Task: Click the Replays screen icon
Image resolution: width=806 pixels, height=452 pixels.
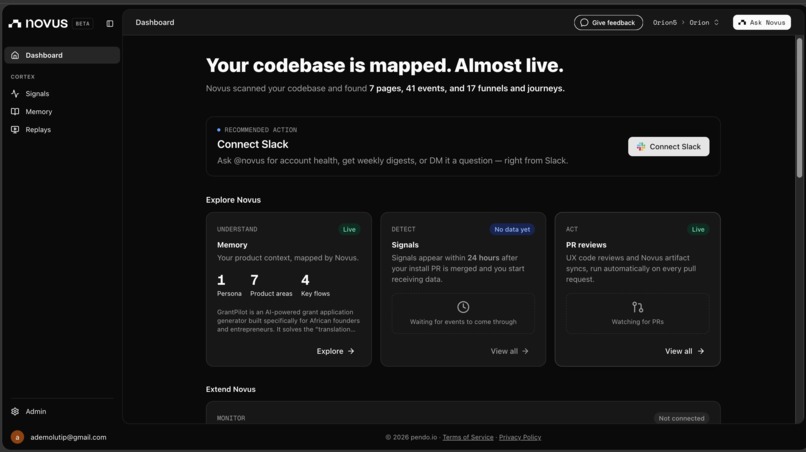Action: pyautogui.click(x=15, y=130)
